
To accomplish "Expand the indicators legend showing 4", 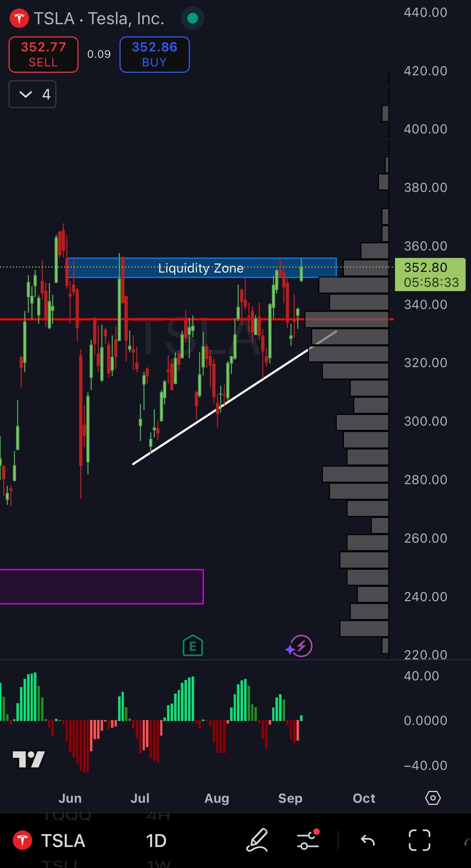I will click(33, 94).
